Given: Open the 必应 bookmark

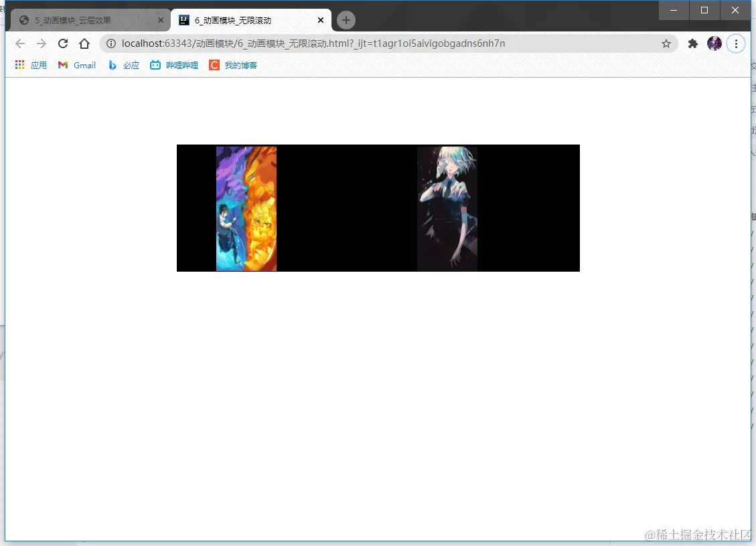Looking at the screenshot, I should click(124, 65).
